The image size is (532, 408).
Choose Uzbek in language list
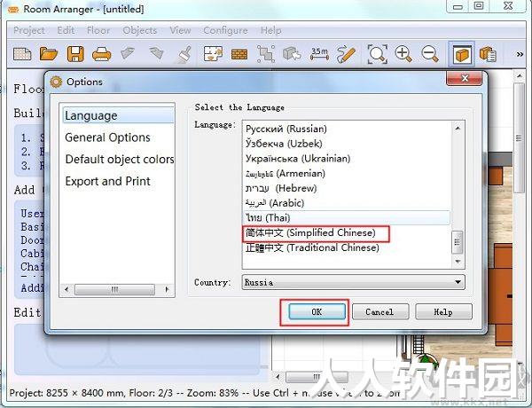click(284, 144)
